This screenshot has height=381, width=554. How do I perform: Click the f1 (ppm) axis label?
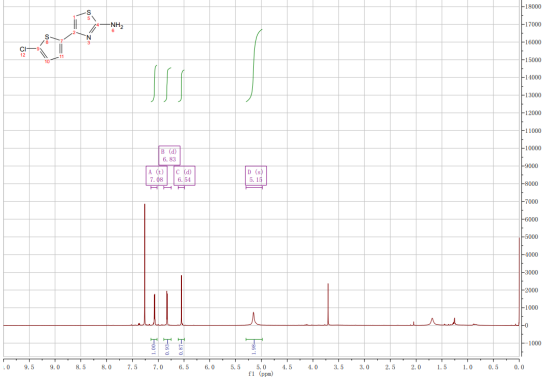[x=261, y=374]
